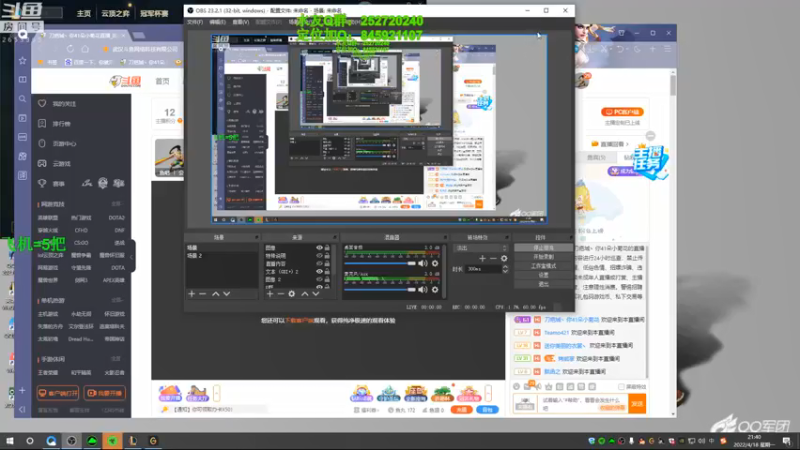Open OBS 文件(F) menu
Image resolution: width=800 pixels, height=450 pixels.
click(195, 22)
